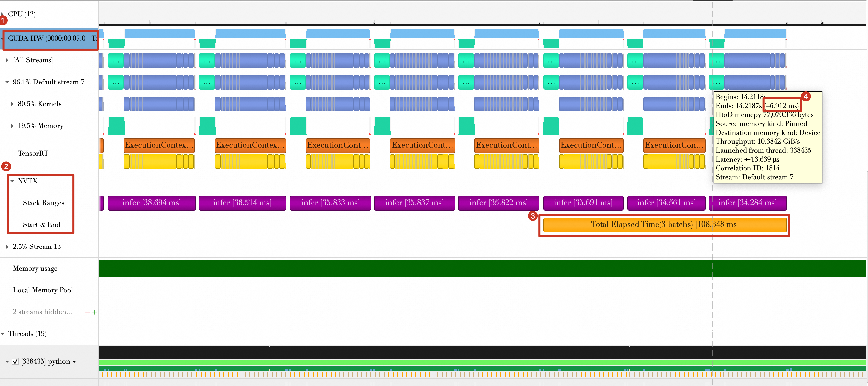
Task: Expand the CPU (12) row
Action: tap(2, 14)
